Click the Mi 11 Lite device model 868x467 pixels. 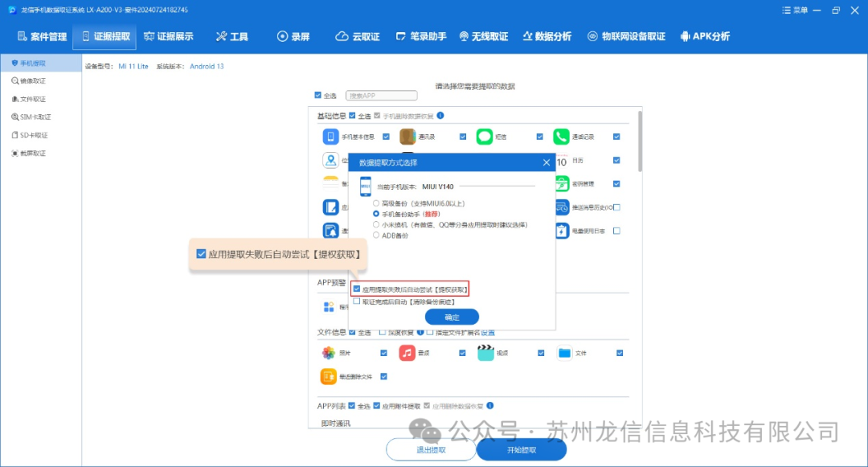133,67
